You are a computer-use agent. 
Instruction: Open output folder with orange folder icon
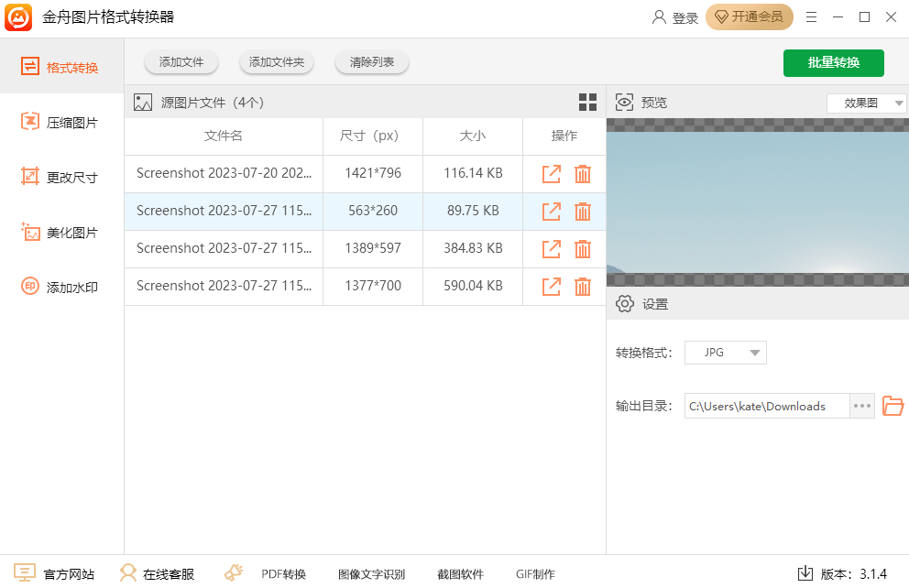(893, 406)
